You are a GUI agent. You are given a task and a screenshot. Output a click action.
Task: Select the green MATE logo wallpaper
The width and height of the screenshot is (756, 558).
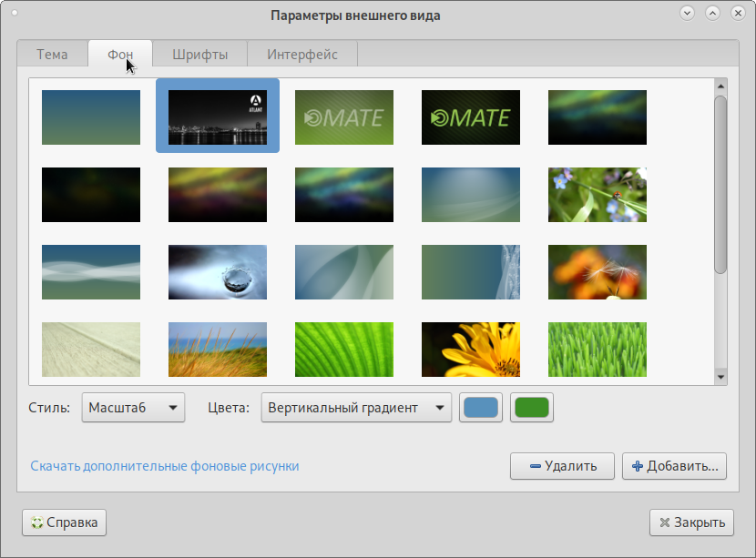point(343,117)
